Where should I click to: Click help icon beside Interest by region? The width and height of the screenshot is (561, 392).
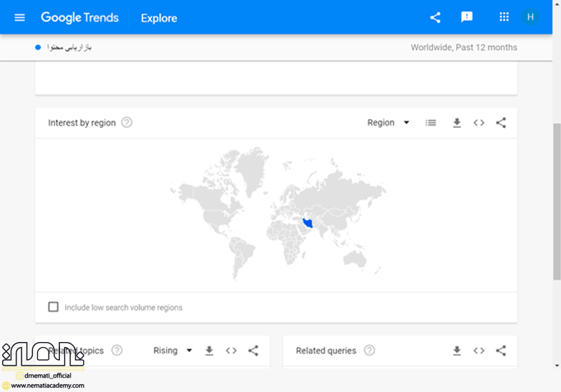(x=126, y=123)
